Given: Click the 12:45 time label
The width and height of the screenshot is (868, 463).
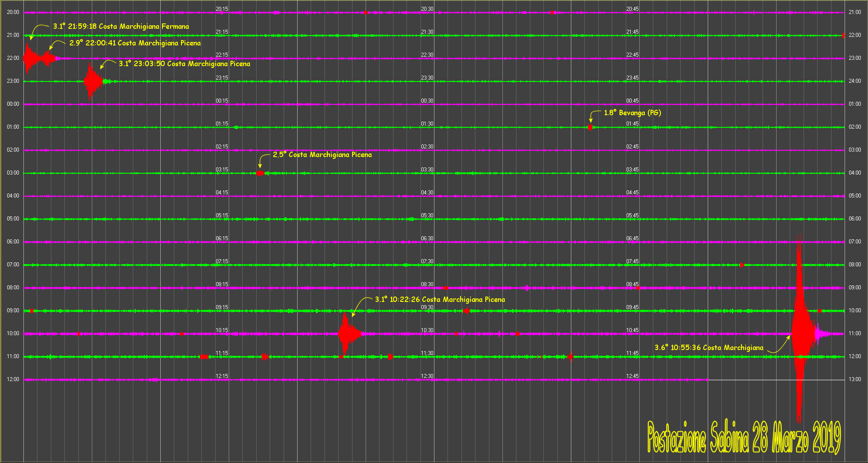Looking at the screenshot, I should [633, 376].
